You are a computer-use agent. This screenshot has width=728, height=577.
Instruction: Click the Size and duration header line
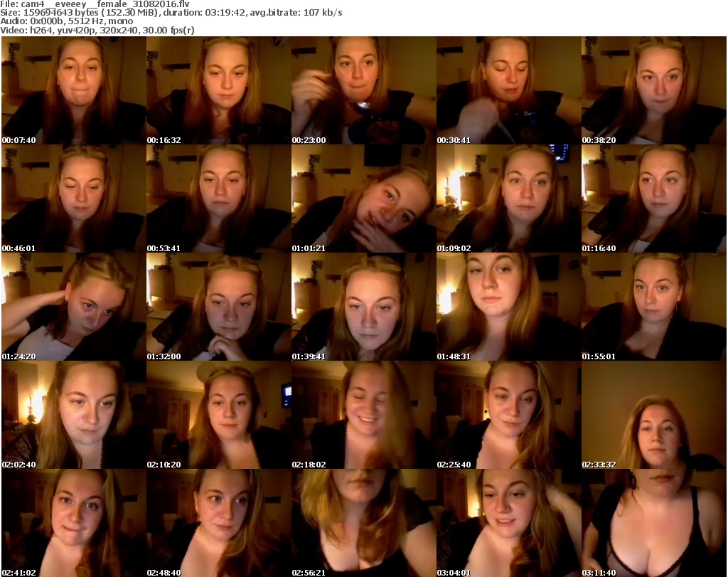[171, 13]
